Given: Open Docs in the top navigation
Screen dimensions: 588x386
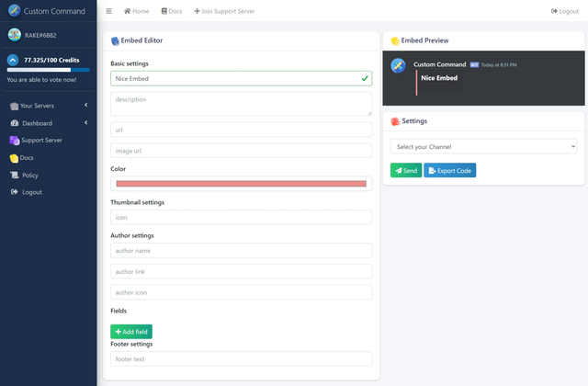Looking at the screenshot, I should [x=171, y=11].
